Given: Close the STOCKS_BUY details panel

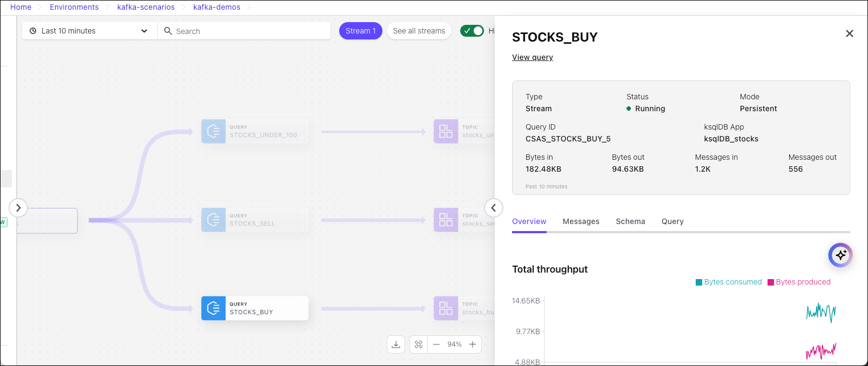Looking at the screenshot, I should (x=849, y=33).
